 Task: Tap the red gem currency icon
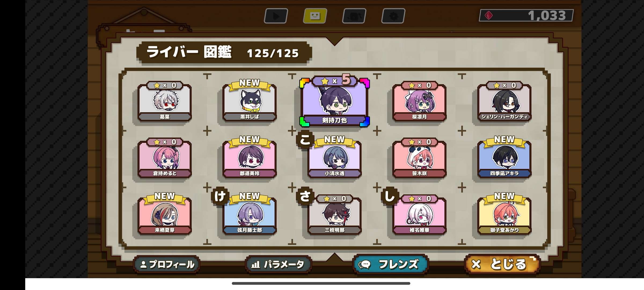489,16
